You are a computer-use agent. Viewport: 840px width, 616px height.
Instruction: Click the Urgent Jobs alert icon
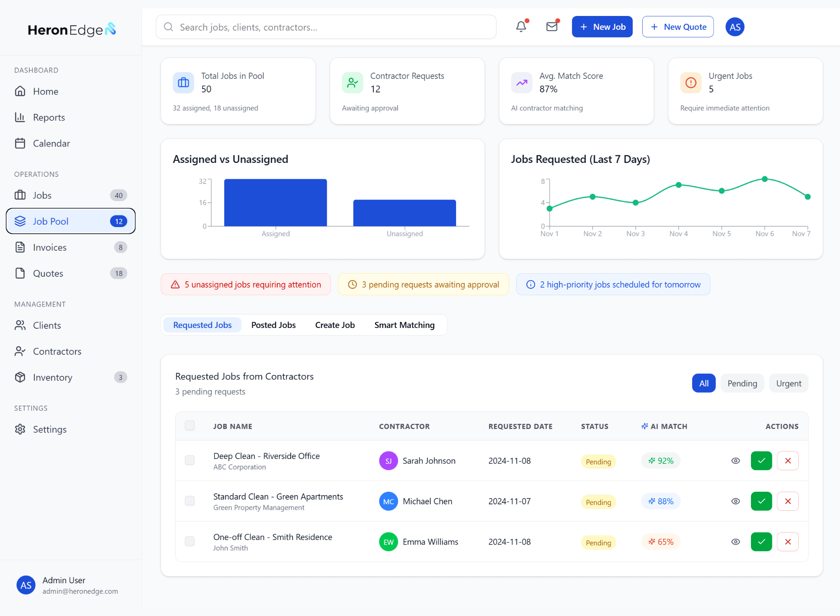click(x=691, y=82)
